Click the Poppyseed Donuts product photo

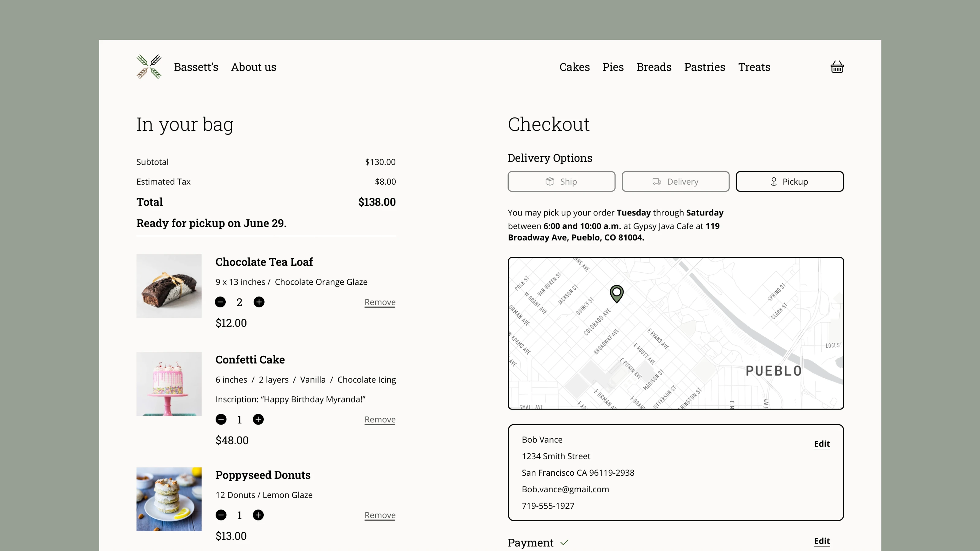point(169,499)
